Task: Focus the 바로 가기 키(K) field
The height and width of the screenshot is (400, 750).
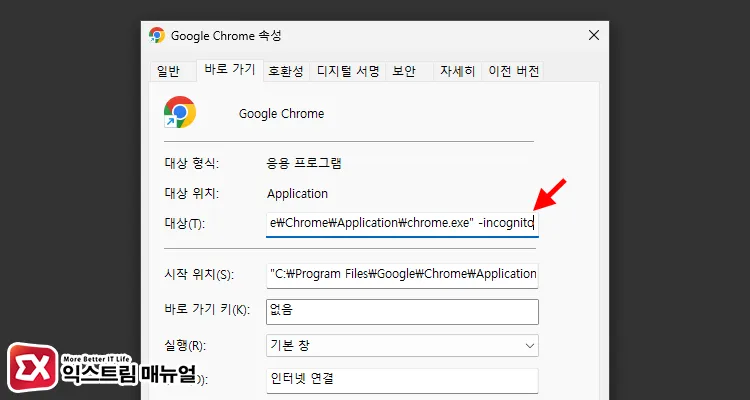Action: point(402,311)
